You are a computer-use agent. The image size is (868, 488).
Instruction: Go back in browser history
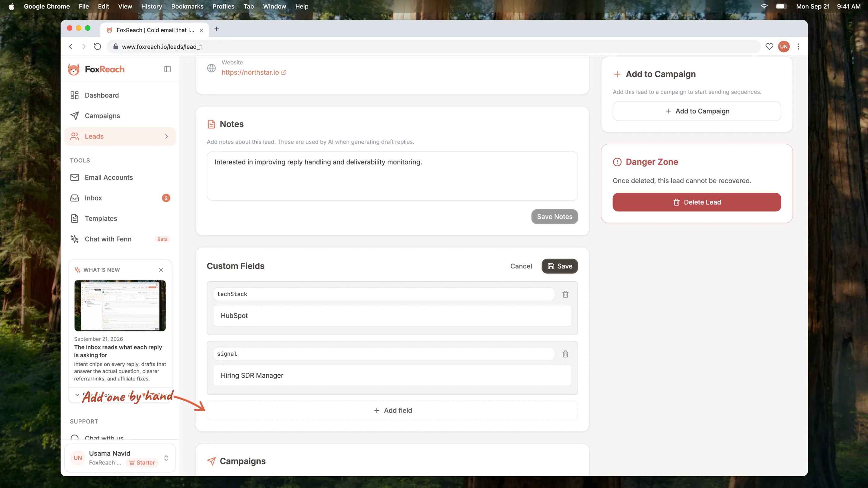tap(71, 47)
